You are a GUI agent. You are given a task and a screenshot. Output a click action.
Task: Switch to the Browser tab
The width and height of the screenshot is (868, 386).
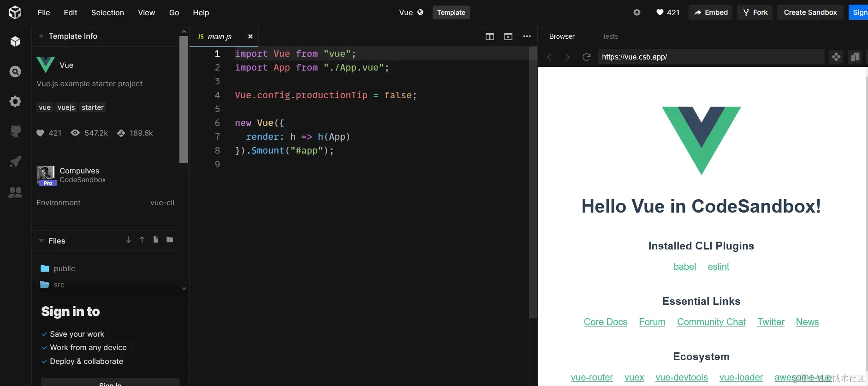click(x=562, y=36)
